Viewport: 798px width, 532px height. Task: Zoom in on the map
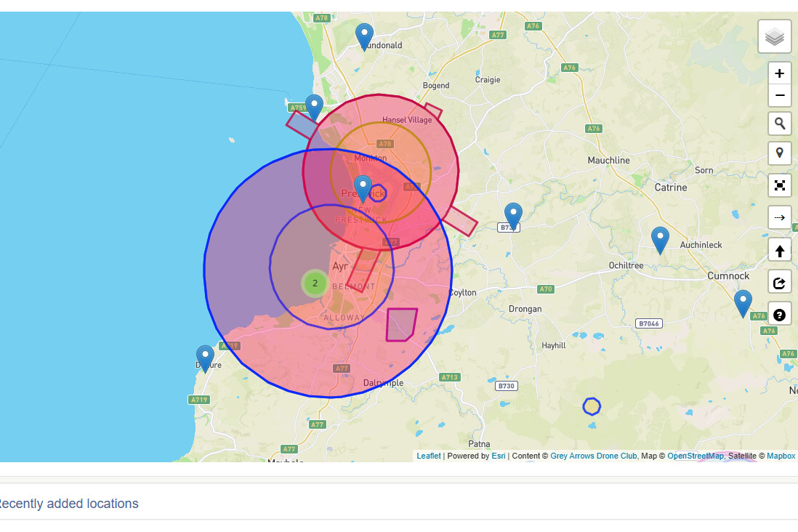point(779,73)
